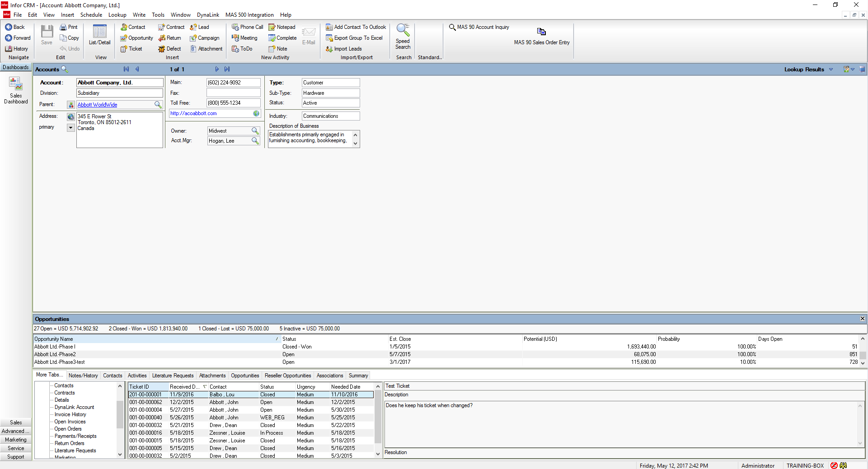
Task: Select Payments/Receipts in the tree
Action: pyautogui.click(x=75, y=436)
